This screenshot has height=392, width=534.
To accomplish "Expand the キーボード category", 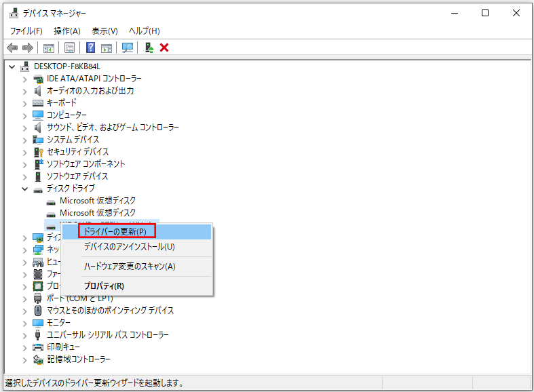I will click(25, 104).
